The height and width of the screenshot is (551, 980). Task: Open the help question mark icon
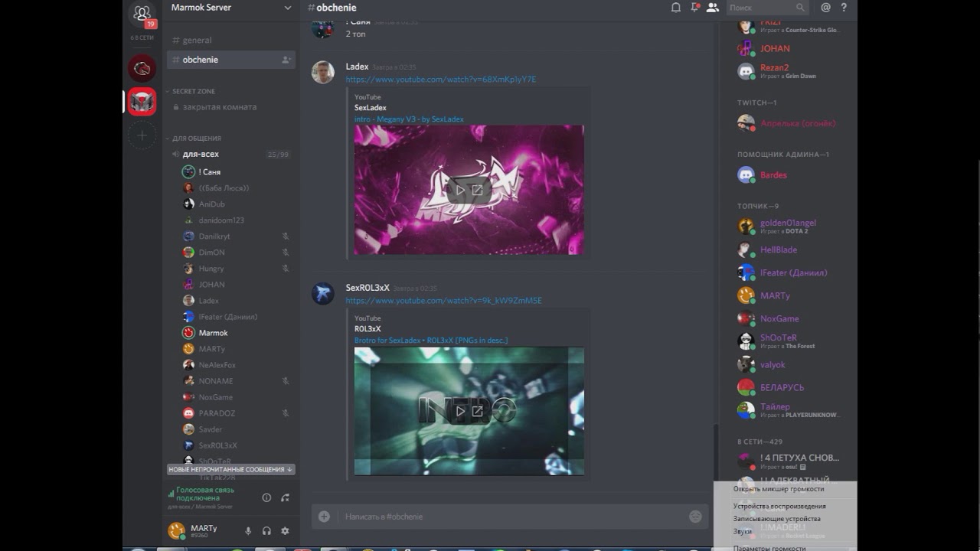click(844, 8)
